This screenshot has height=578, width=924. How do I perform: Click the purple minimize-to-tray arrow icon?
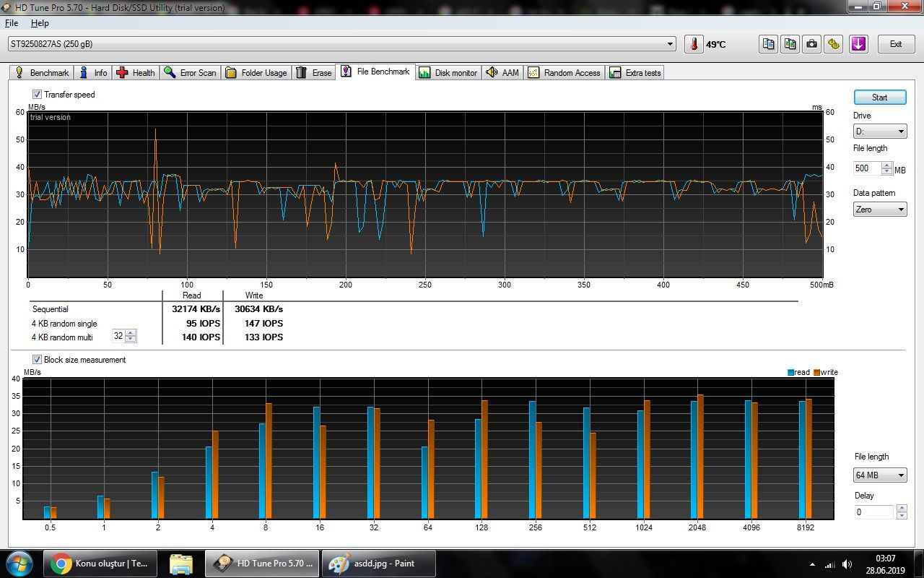click(x=858, y=44)
